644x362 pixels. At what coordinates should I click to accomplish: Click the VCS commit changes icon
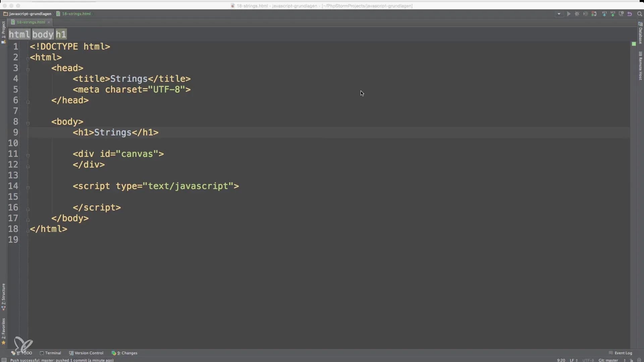click(x=613, y=14)
